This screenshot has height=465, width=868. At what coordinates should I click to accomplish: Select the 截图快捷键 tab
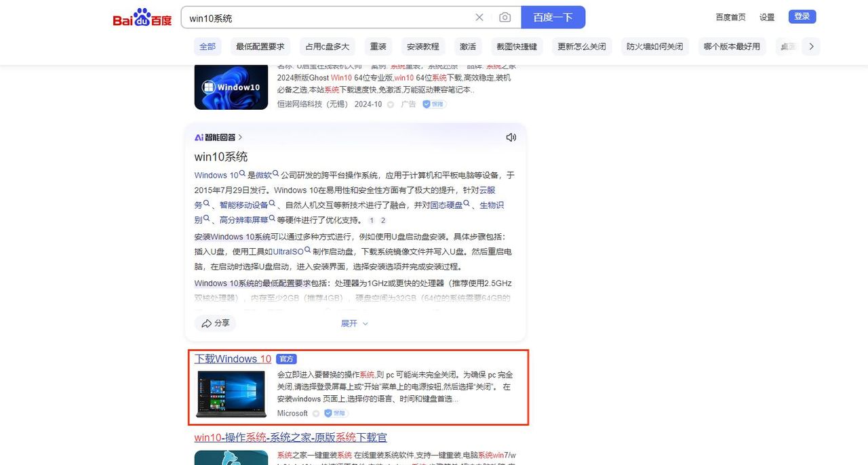point(517,47)
